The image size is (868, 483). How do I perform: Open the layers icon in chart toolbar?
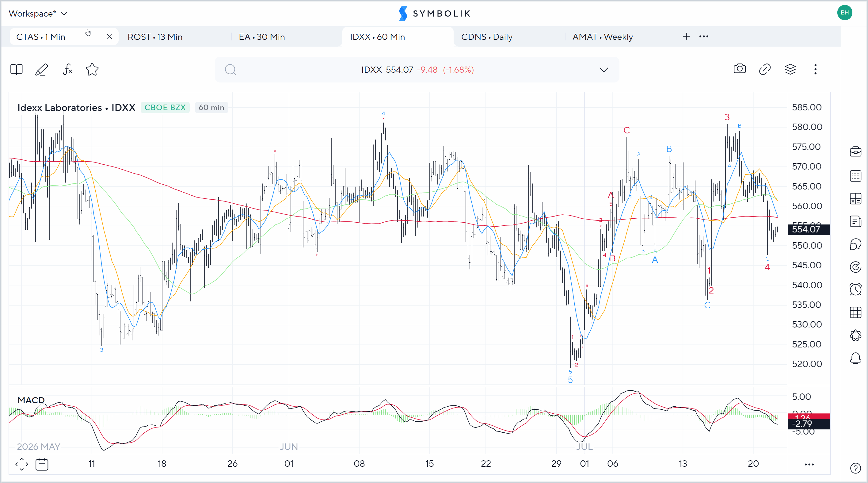point(790,69)
